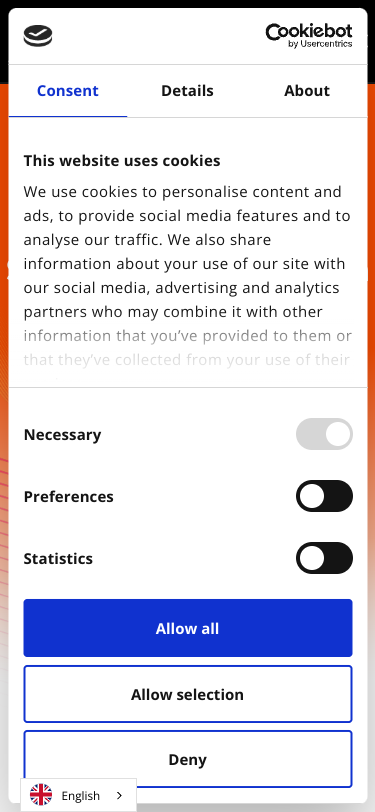Open the Cookiebot by Usercentrics logo link
This screenshot has width=375, height=812.
pyautogui.click(x=309, y=36)
